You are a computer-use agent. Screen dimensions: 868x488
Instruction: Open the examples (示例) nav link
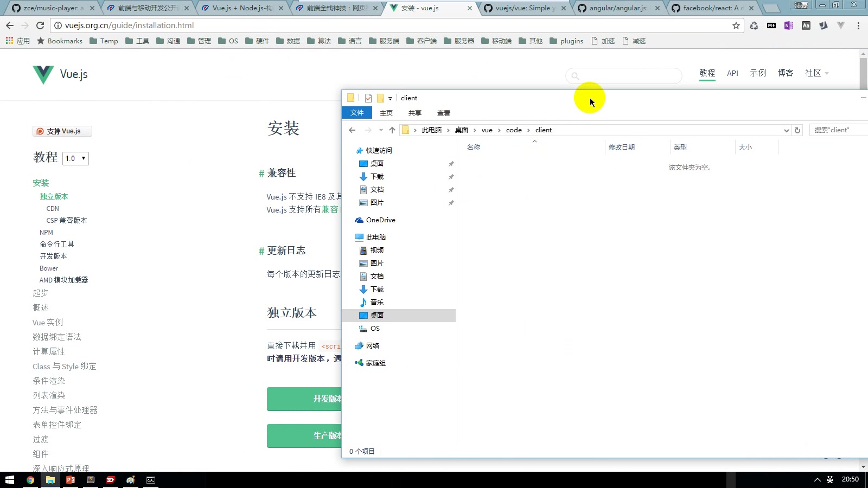click(x=758, y=73)
